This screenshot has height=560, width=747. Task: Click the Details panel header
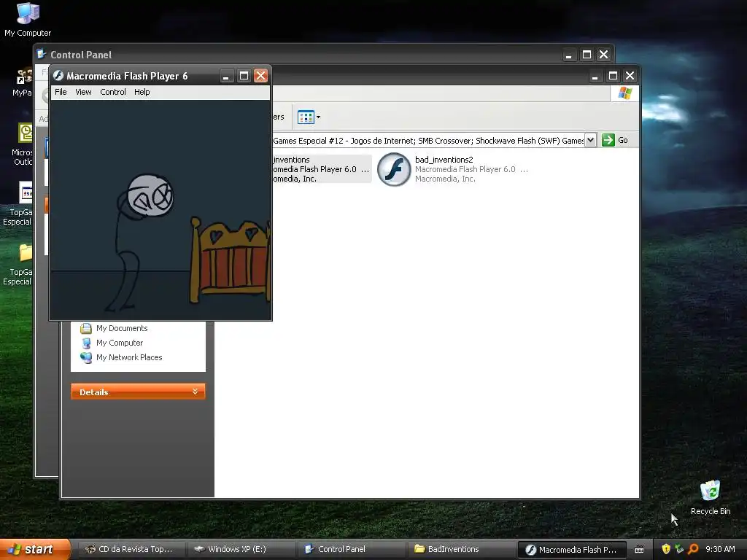point(138,392)
